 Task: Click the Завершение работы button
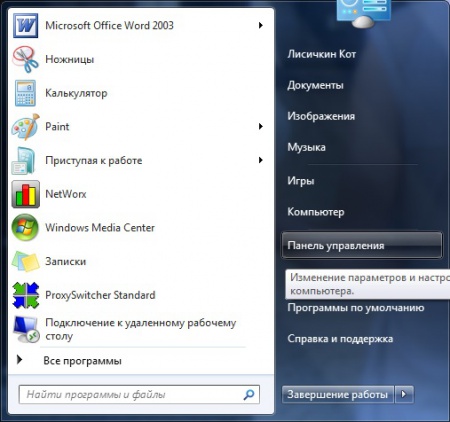point(337,394)
